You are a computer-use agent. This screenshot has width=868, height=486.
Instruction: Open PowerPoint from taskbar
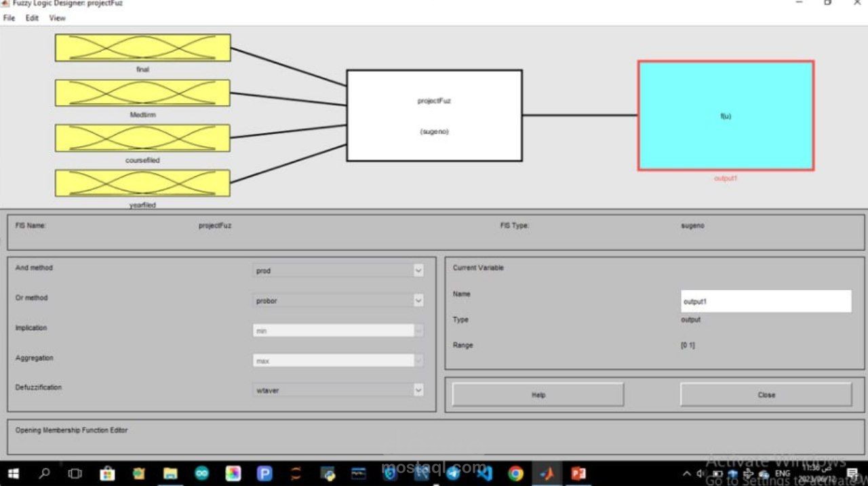578,473
